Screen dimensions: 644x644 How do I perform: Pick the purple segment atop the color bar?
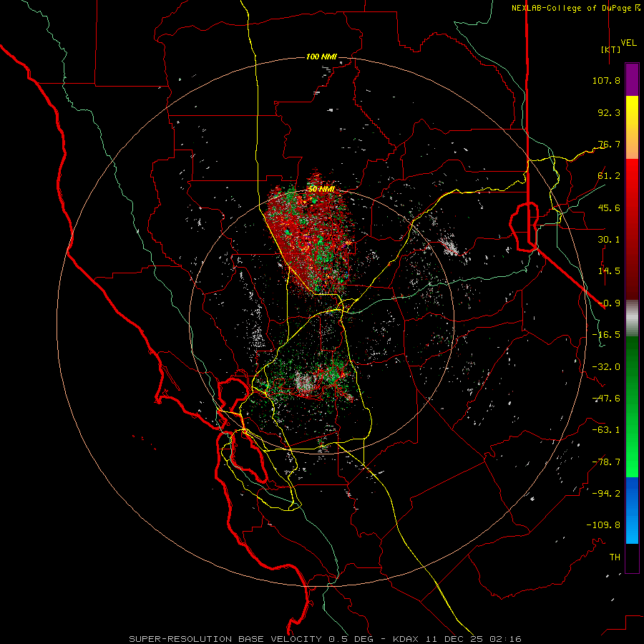pos(632,80)
